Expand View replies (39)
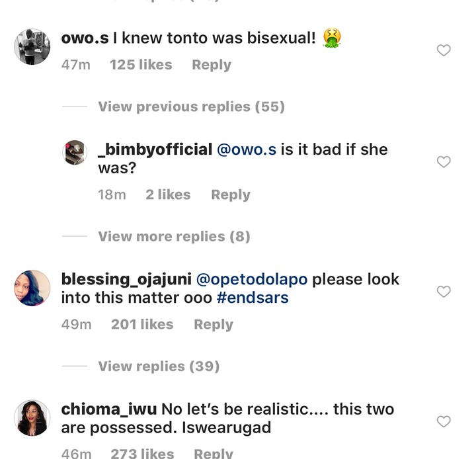Image resolution: width=476 pixels, height=459 pixels. (159, 366)
